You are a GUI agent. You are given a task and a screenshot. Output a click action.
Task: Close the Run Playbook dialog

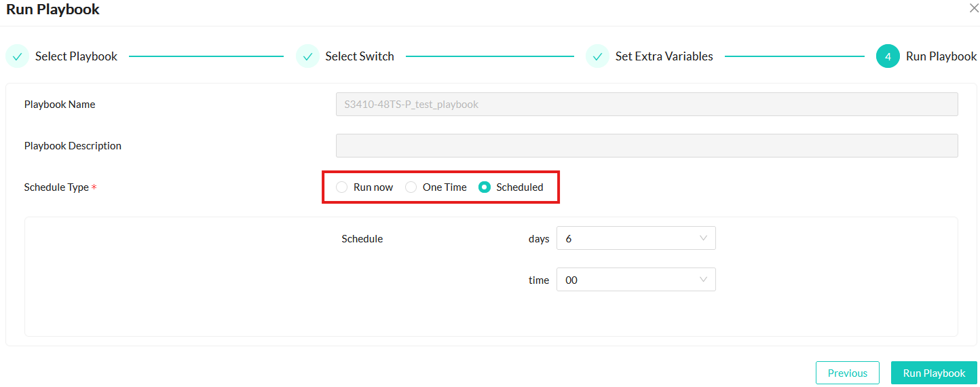(x=974, y=8)
